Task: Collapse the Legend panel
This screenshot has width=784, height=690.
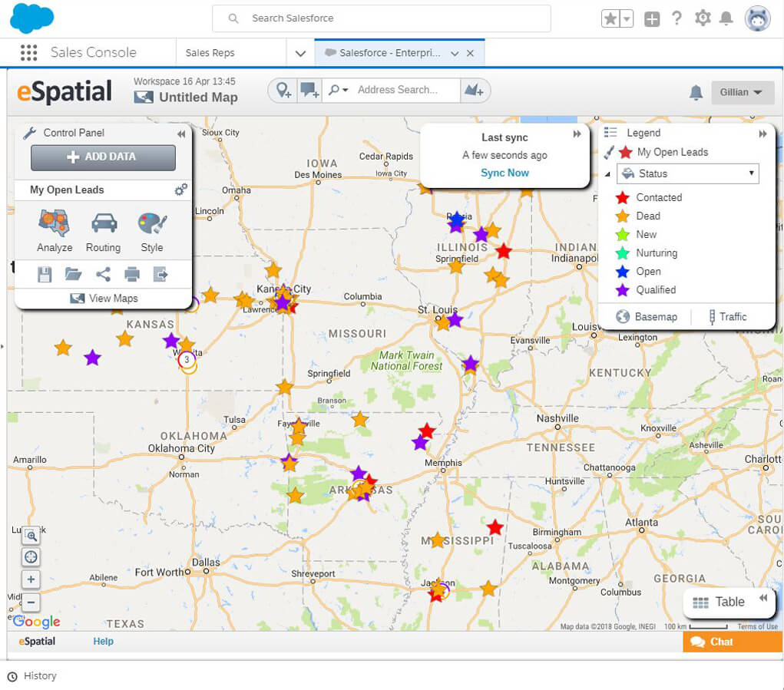Action: [x=762, y=134]
